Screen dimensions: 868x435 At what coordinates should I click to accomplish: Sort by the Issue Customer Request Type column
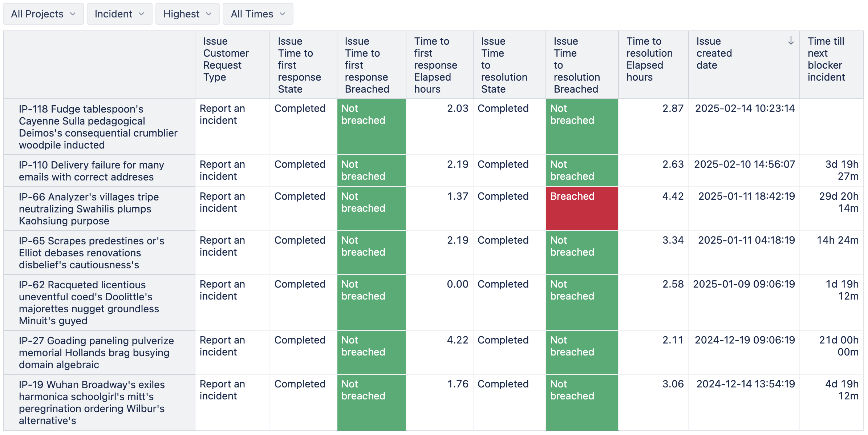(226, 65)
